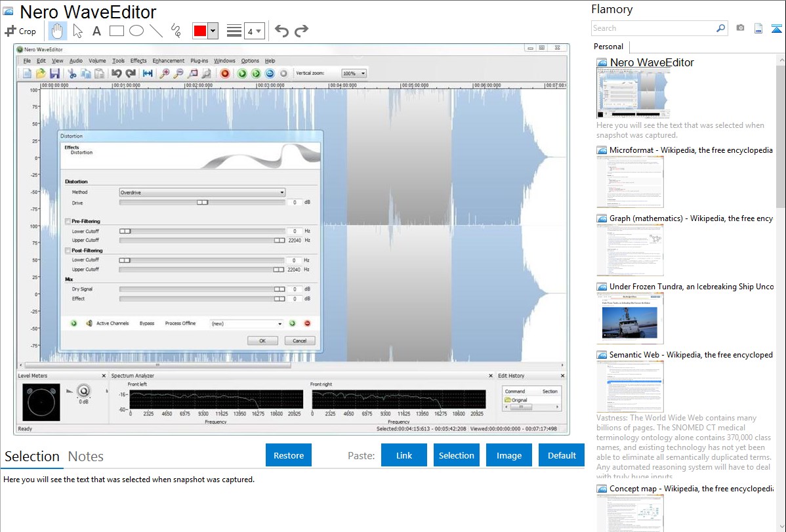Open the Selection tab
The width and height of the screenshot is (786, 532).
(32, 457)
